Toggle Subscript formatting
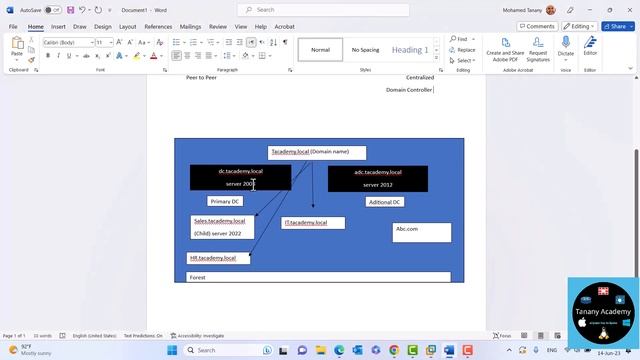The width and height of the screenshot is (640, 360). coord(97,56)
